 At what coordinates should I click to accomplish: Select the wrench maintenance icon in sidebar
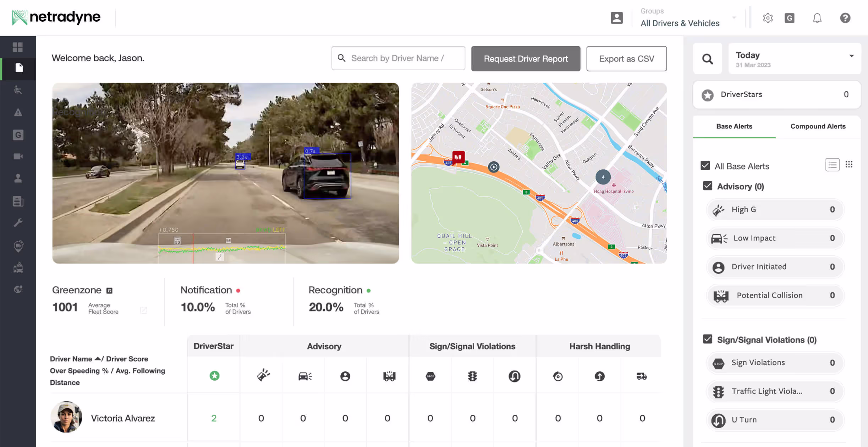(18, 222)
